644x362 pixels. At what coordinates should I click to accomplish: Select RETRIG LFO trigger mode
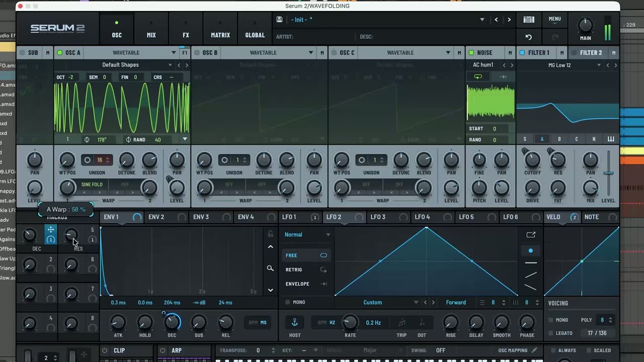(306, 269)
